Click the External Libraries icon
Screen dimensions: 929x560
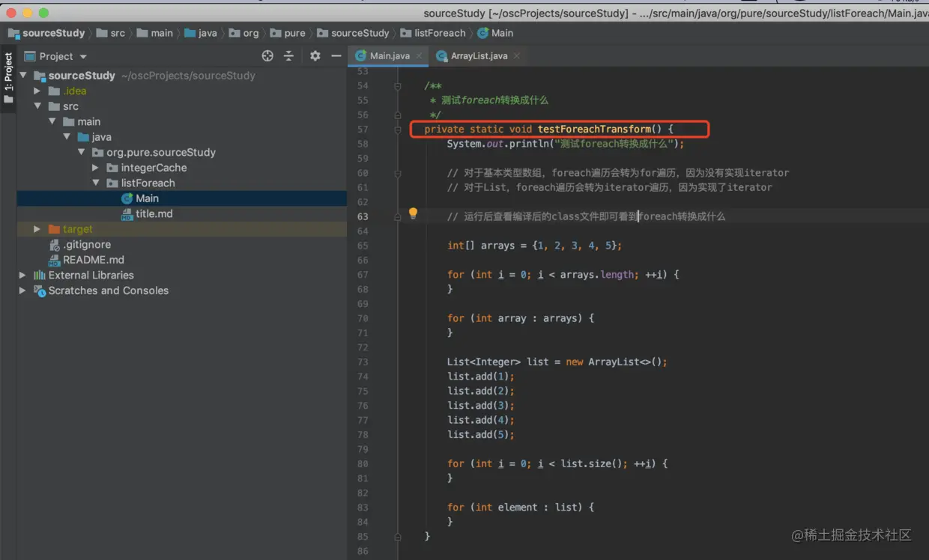pos(40,276)
